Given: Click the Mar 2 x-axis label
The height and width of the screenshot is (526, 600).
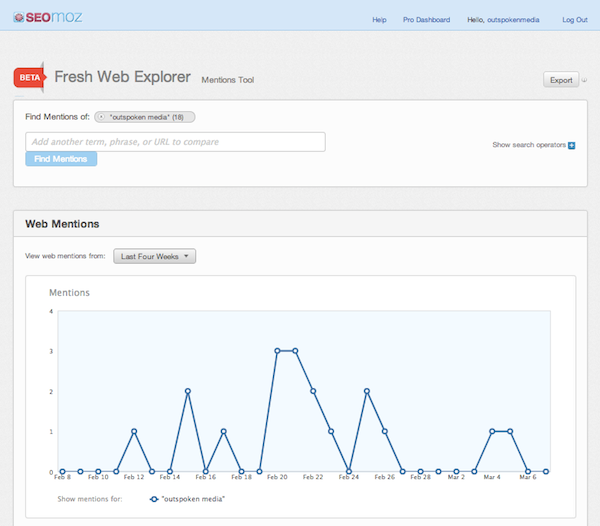Looking at the screenshot, I should point(456,477).
